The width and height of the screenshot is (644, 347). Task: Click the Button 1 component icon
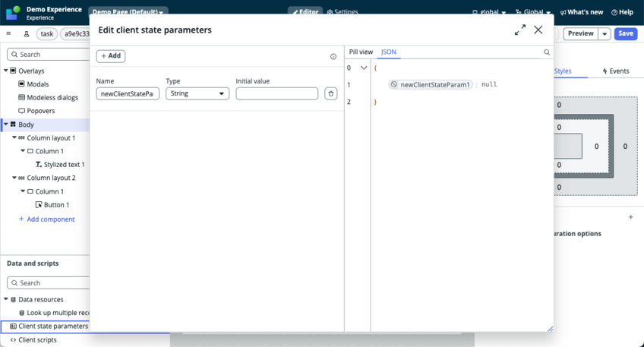pos(39,204)
